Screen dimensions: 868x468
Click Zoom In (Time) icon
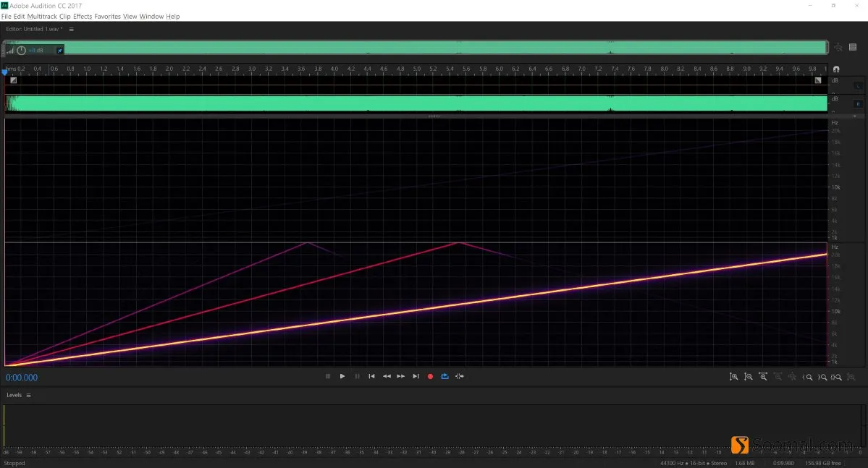pyautogui.click(x=763, y=377)
